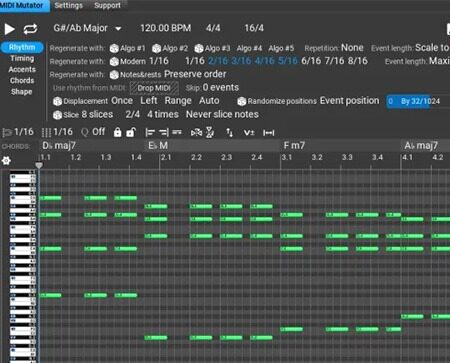Toggle the 8/16 length option

point(358,61)
